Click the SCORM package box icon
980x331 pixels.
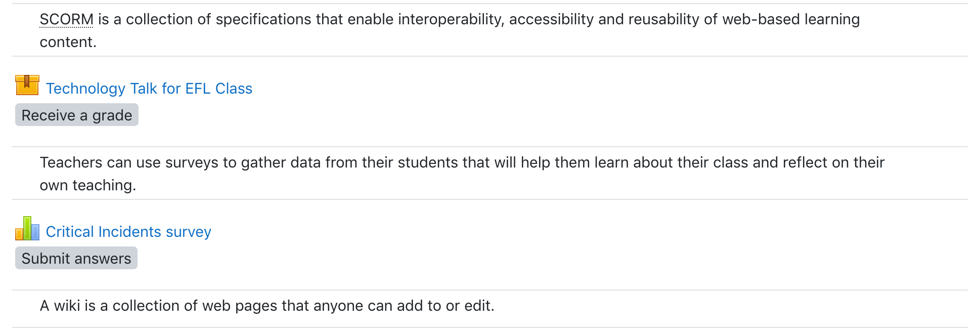click(x=27, y=85)
